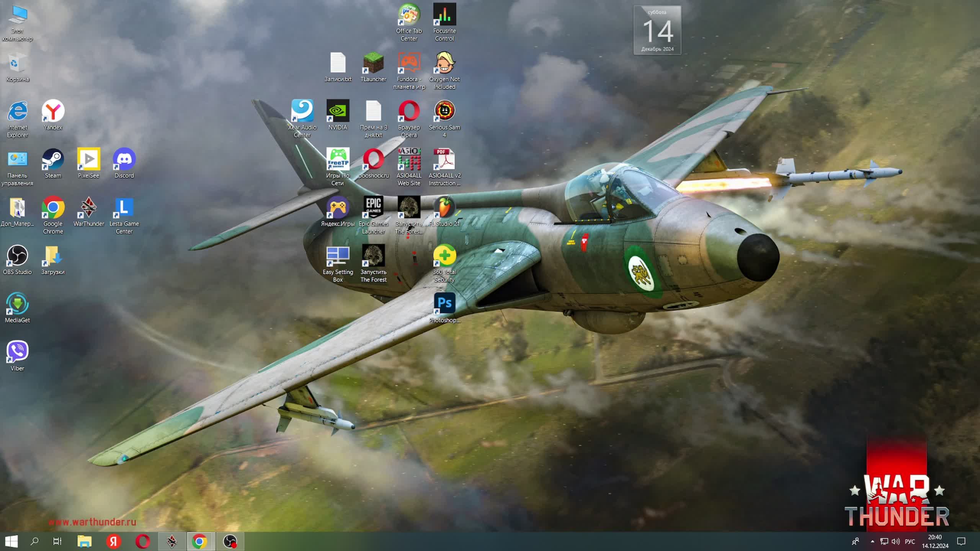Viewport: 980px width, 551px height.
Task: Click the NVIDIA desktop shortcut
Action: tap(338, 112)
